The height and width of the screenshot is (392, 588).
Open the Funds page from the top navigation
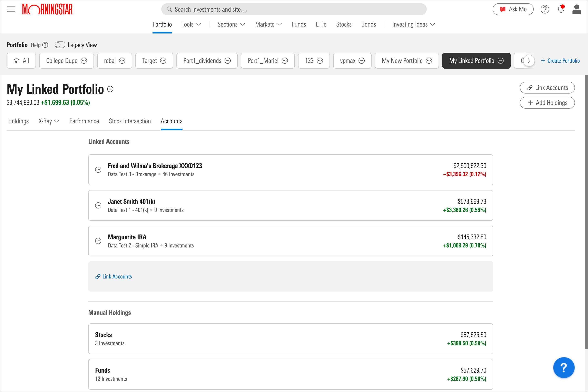tap(299, 24)
